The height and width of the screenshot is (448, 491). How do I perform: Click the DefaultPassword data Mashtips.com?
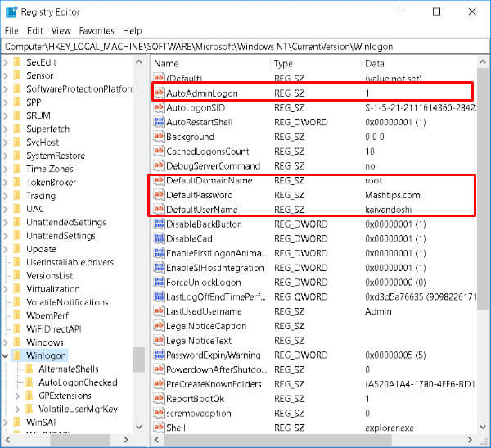coord(392,195)
